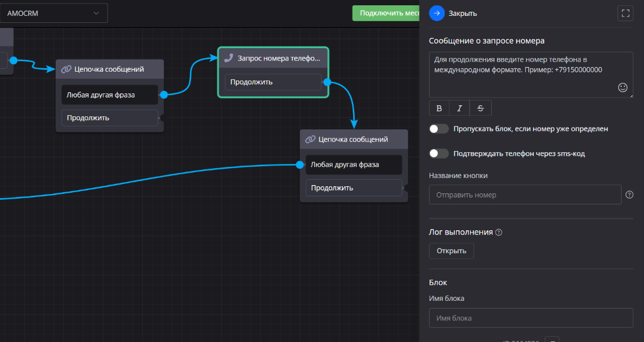644x342 pixels.
Task: Click phone icon on Запрос номера телефона block
Action: (x=229, y=58)
